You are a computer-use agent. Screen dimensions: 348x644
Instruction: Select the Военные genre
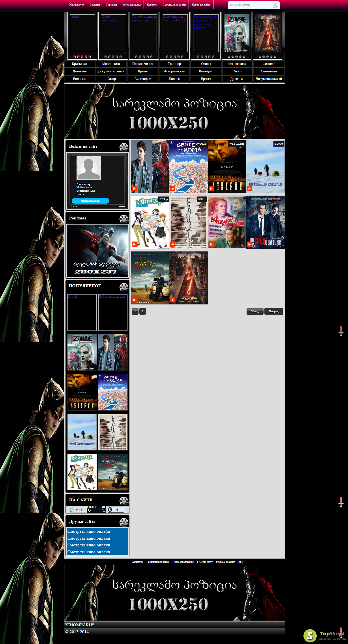pos(80,79)
